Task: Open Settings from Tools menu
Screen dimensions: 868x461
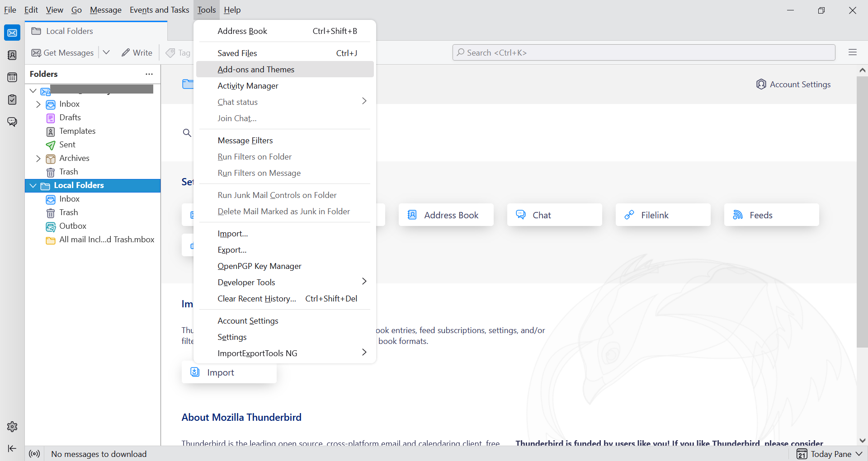Action: [285, 337]
